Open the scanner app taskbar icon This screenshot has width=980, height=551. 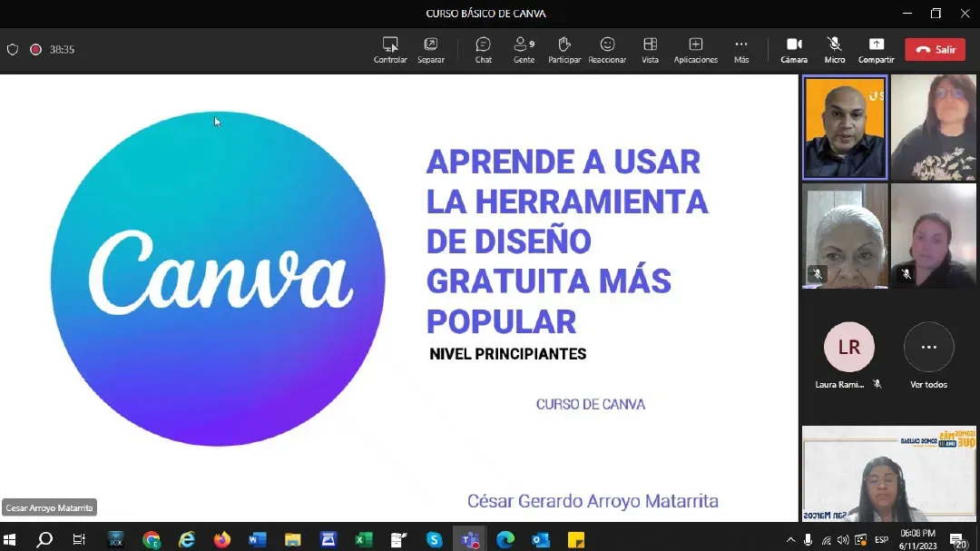tap(328, 539)
